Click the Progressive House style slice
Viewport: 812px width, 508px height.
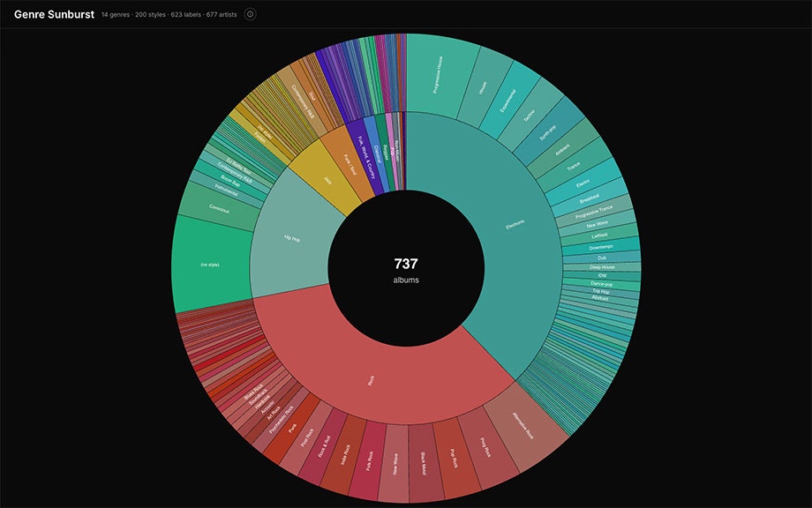tap(438, 74)
